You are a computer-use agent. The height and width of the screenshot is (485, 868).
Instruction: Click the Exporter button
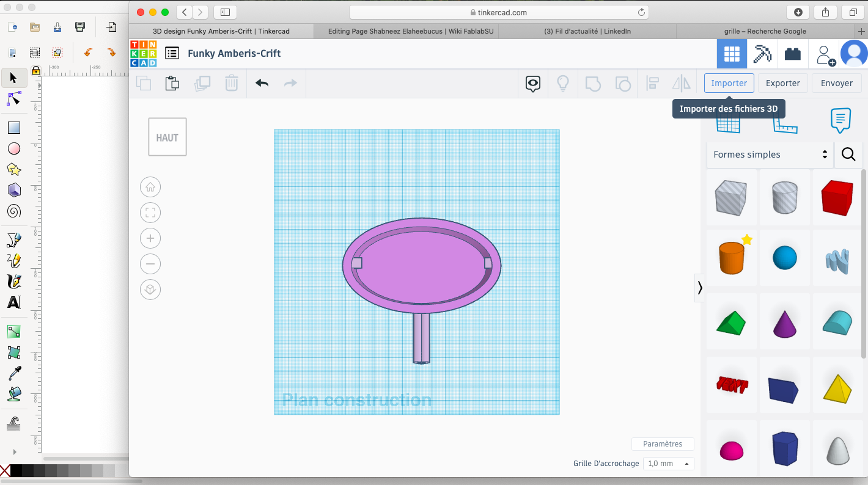[783, 83]
